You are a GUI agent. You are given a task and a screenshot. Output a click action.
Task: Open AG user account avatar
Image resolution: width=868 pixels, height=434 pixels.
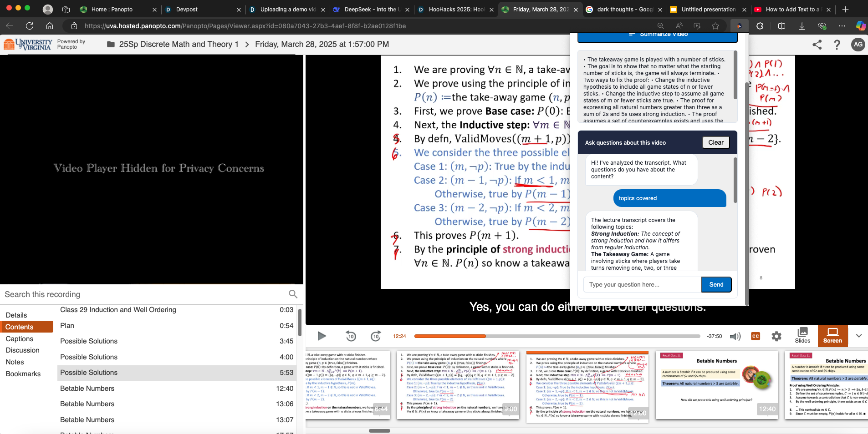pos(858,45)
